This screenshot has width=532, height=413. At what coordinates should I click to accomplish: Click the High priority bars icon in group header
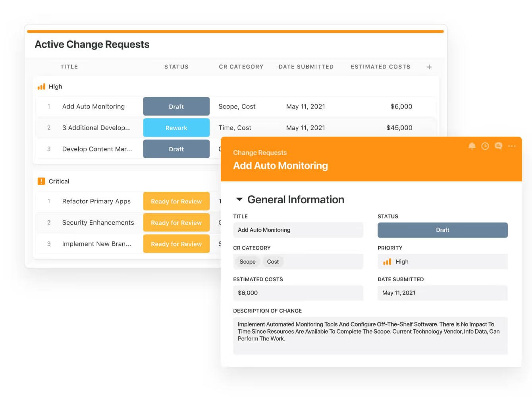tap(41, 87)
